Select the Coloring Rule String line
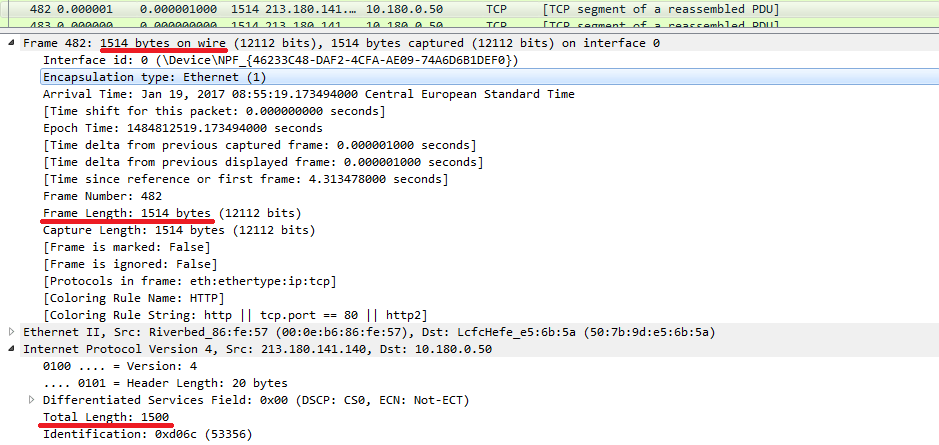Viewport: 939px width, 445px height. (x=235, y=315)
